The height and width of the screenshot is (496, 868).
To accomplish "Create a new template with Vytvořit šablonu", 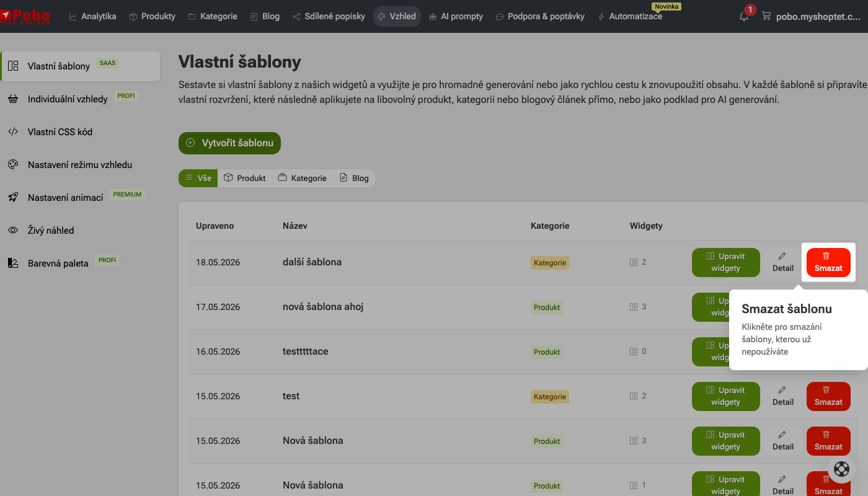I will [230, 143].
